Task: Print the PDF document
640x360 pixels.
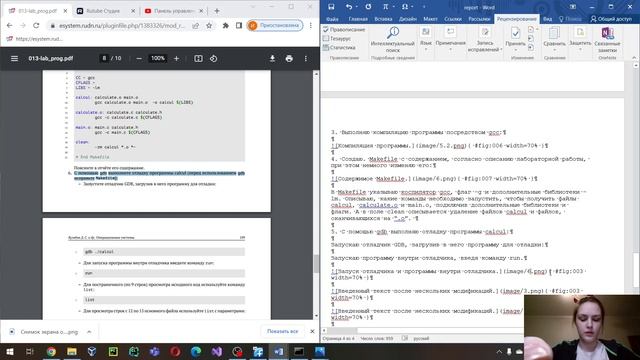Action: click(289, 58)
